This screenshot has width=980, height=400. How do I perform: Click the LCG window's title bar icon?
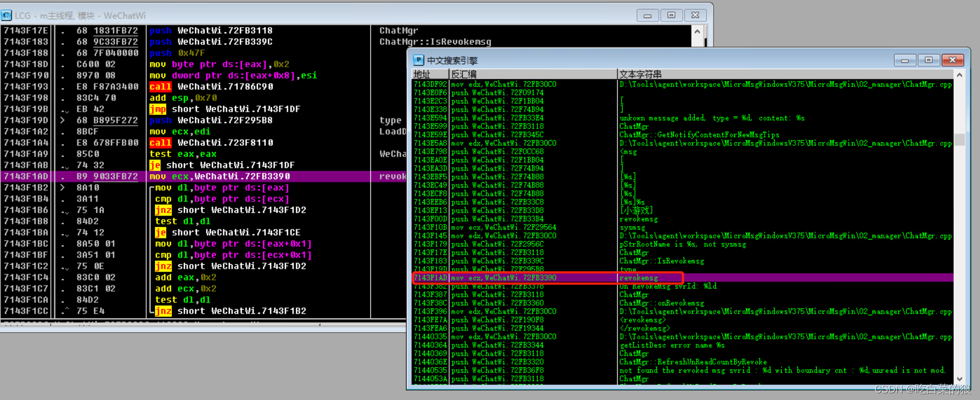[x=6, y=15]
